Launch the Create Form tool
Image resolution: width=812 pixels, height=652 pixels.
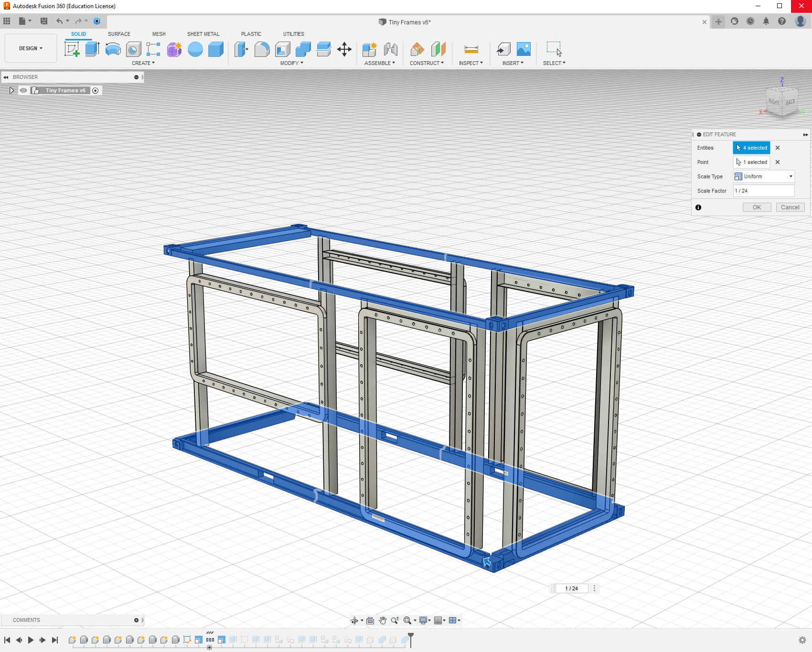click(x=174, y=49)
